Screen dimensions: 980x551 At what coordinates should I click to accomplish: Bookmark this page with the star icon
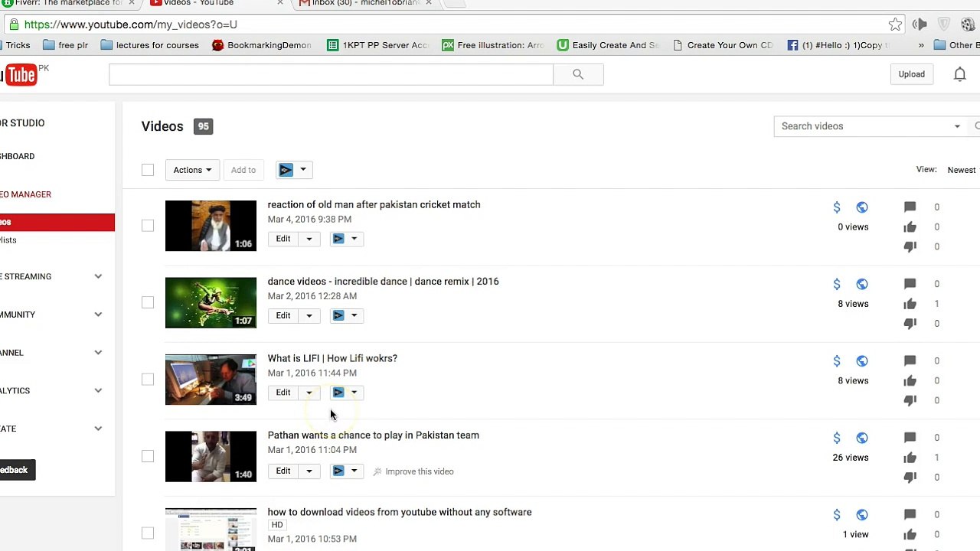tap(895, 24)
